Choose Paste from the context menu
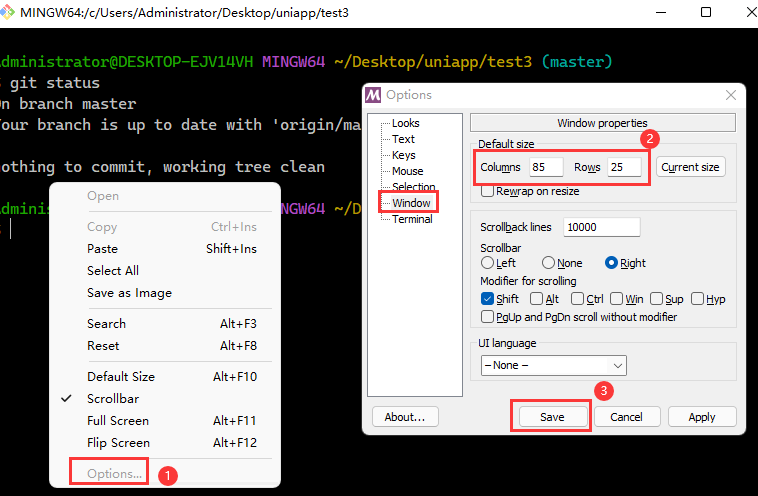This screenshot has height=496, width=758. coord(165,248)
